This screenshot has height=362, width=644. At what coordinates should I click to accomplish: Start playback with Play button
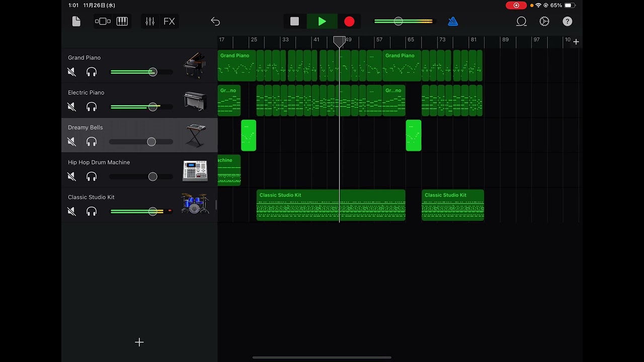(322, 21)
